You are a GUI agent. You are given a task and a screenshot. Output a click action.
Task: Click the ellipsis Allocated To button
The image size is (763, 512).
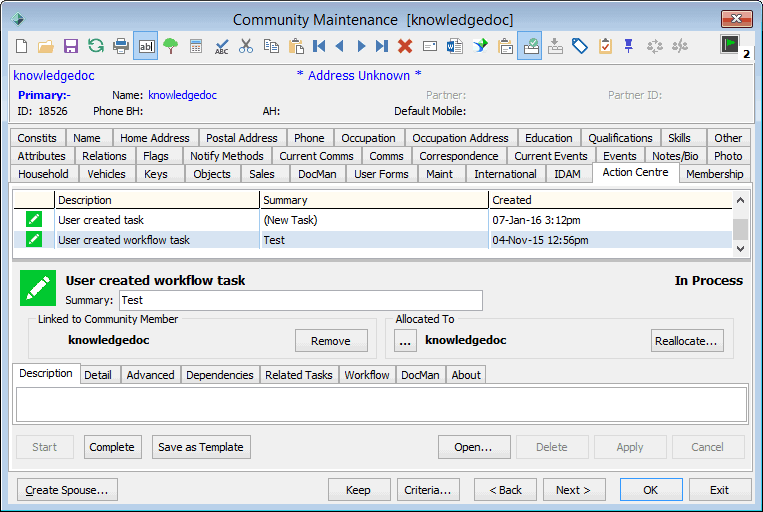[x=405, y=341]
